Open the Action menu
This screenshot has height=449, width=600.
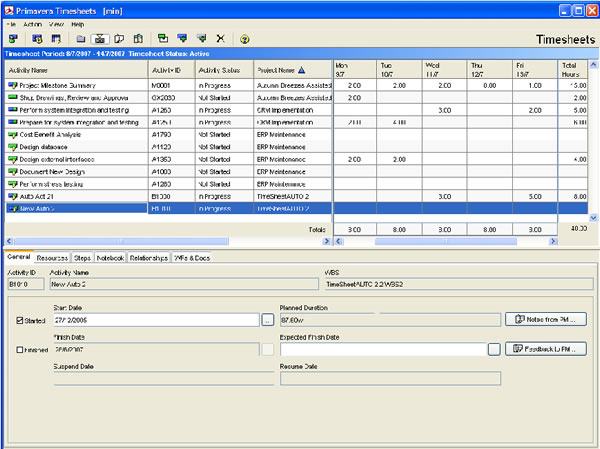click(x=33, y=22)
